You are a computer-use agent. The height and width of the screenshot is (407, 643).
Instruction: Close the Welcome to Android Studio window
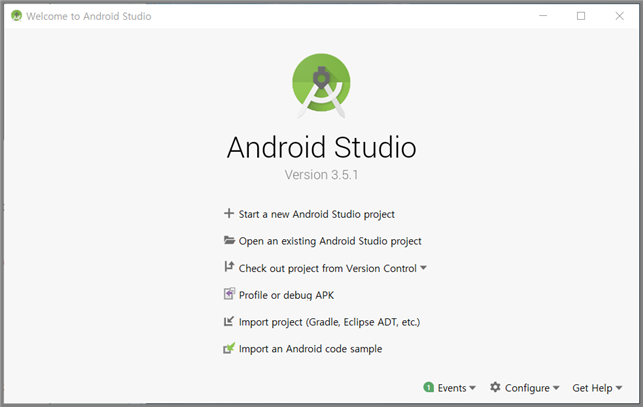point(620,16)
